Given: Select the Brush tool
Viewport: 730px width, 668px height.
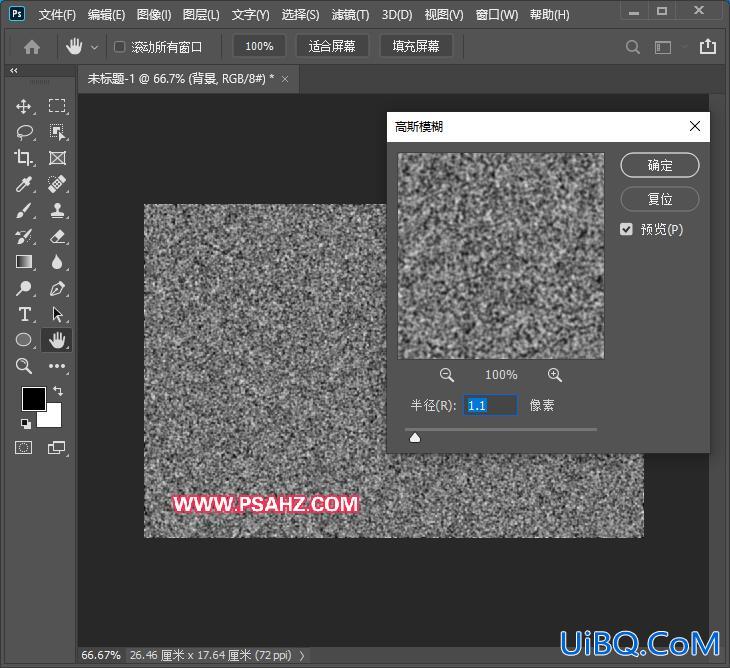Looking at the screenshot, I should (x=23, y=210).
